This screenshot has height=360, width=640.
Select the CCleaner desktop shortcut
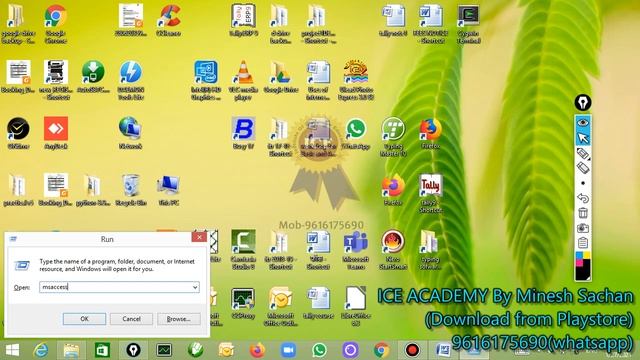[169, 20]
